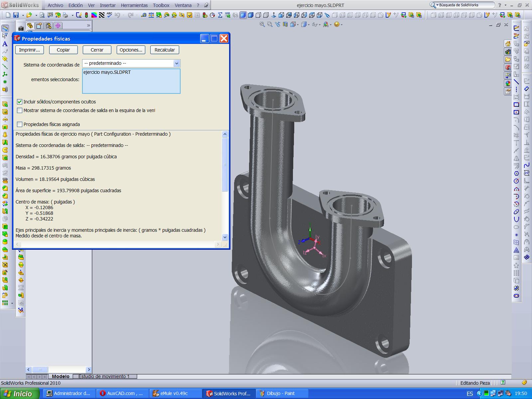The image size is (532, 399).
Task: Click the Section View icon
Action: click(x=285, y=24)
